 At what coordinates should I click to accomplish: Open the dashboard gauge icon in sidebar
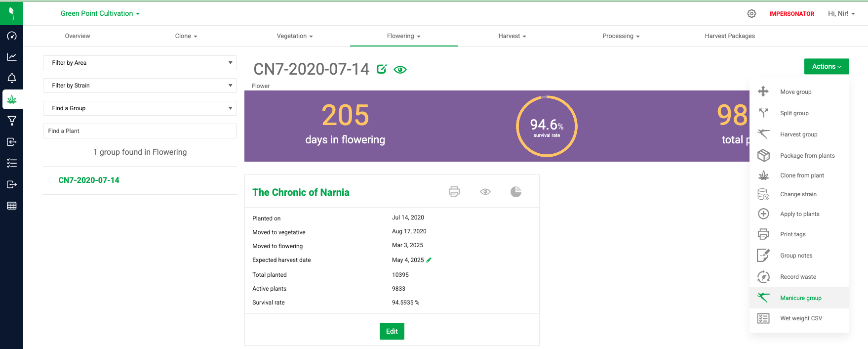12,36
